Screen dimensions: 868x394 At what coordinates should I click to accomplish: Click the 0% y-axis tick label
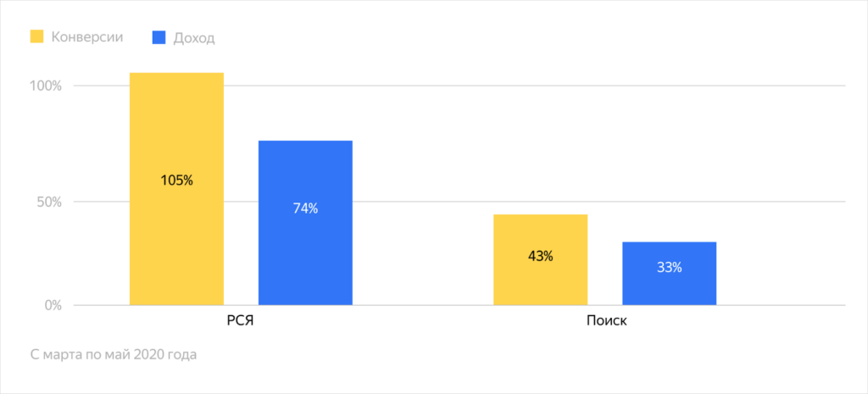pyautogui.click(x=53, y=305)
